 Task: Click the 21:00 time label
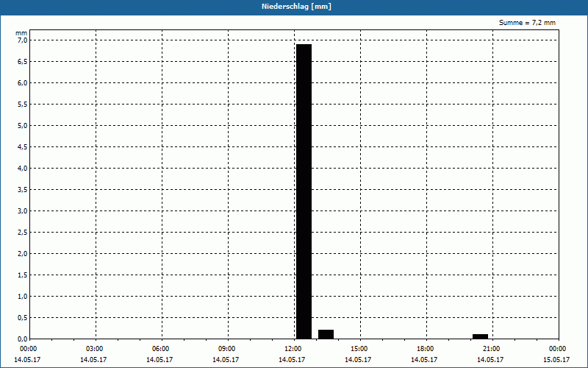pos(491,349)
